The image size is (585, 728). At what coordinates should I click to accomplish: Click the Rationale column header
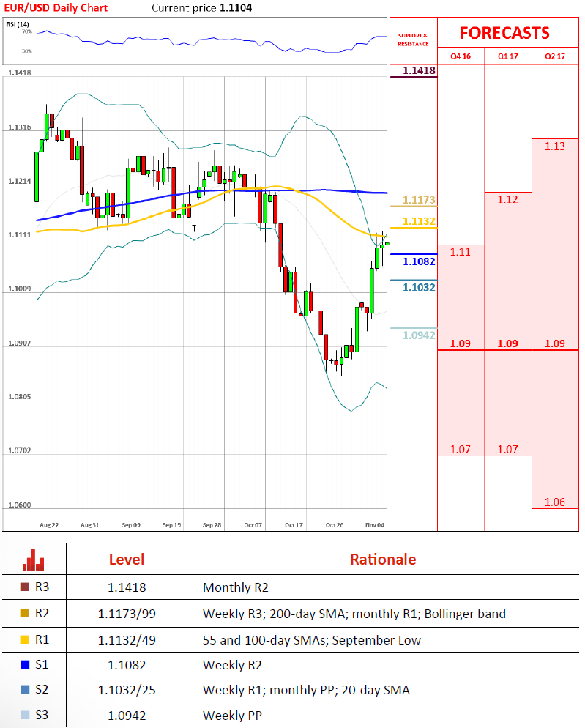[x=383, y=560]
